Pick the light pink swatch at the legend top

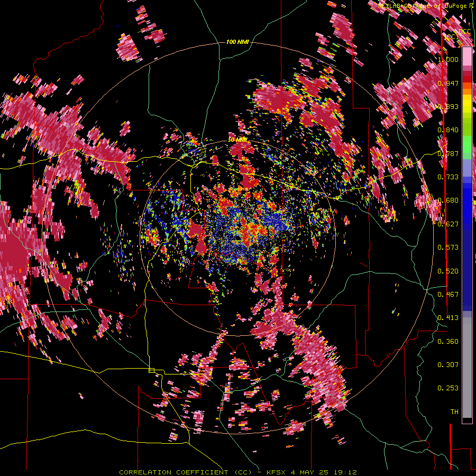tap(467, 57)
